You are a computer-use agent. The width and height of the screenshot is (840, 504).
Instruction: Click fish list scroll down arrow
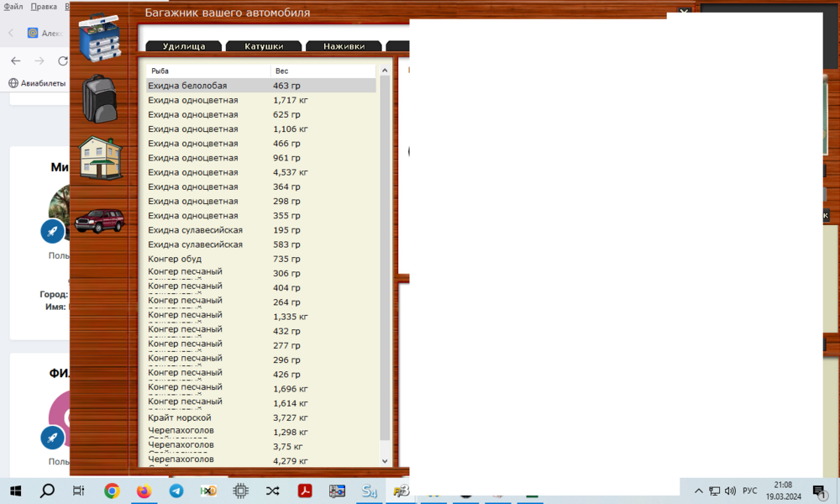pos(385,460)
